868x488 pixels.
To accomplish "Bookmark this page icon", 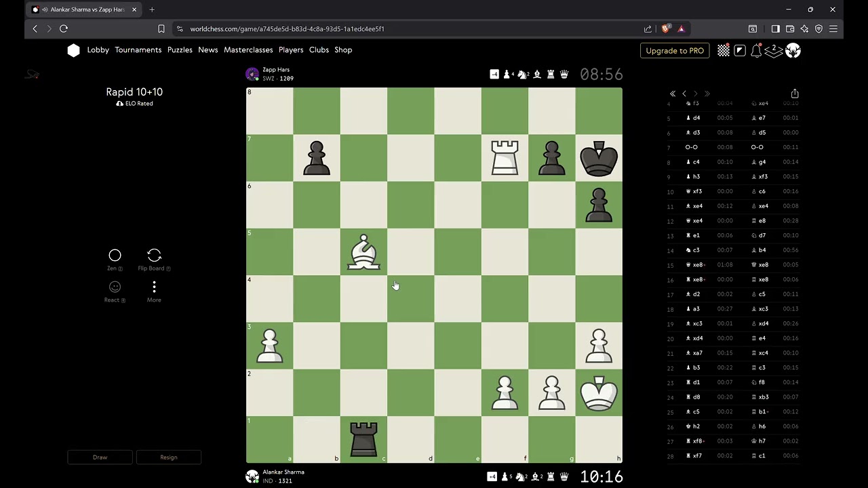I will click(161, 28).
